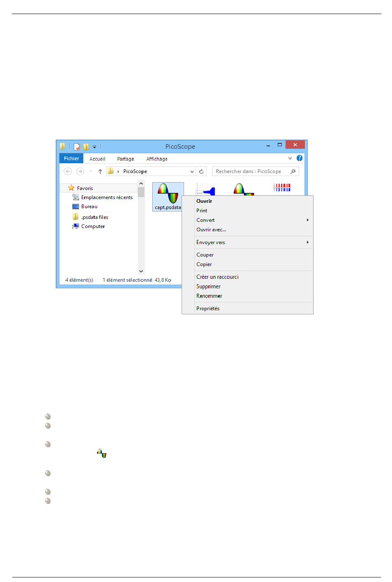This screenshot has width=392, height=582.
Task: Click the PicoScope breadcrumb in address bar
Action: point(135,171)
